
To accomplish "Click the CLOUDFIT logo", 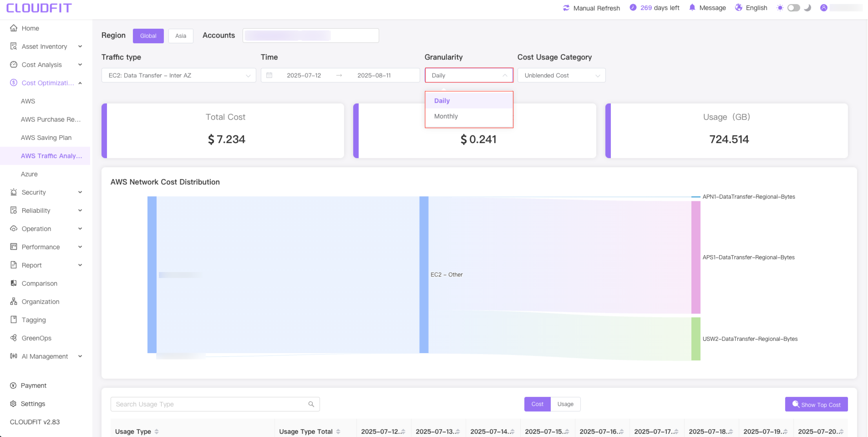I will click(39, 8).
